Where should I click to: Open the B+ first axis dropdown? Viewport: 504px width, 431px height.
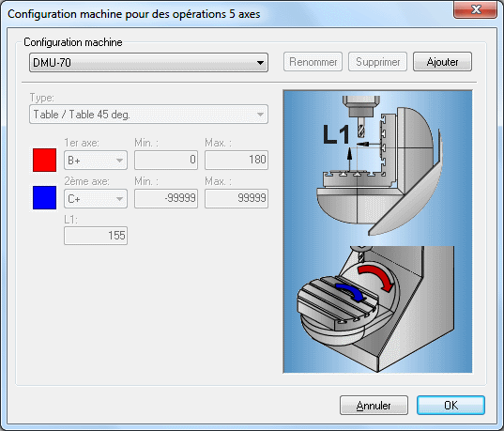(96, 160)
